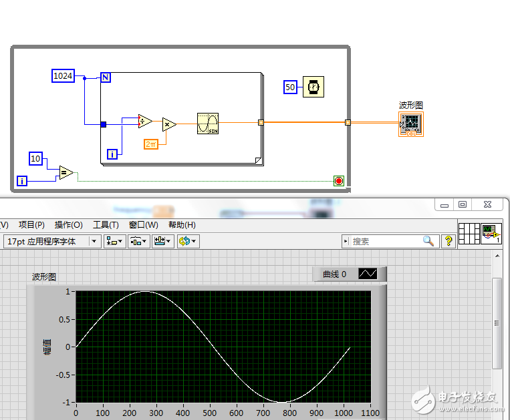Click the search options arrow beside 搜索
This screenshot has width=510, height=420.
pos(346,241)
